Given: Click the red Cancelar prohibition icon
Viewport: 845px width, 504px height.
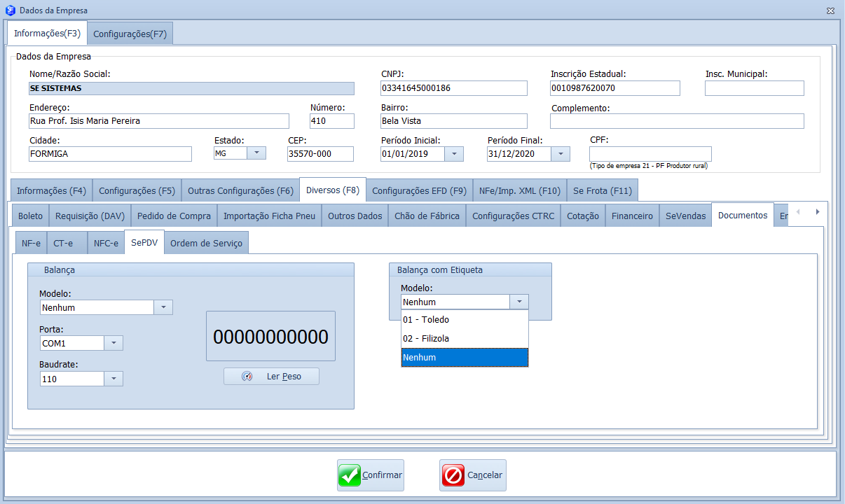Looking at the screenshot, I should click(453, 475).
